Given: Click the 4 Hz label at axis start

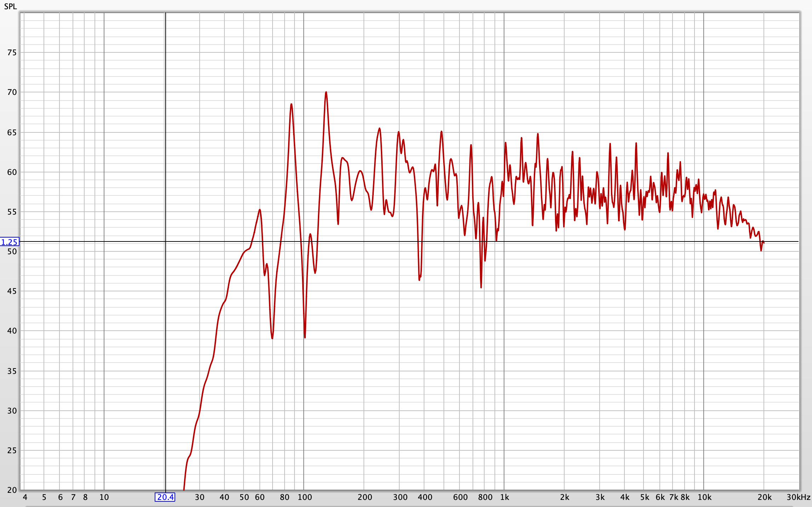Looking at the screenshot, I should coord(25,497).
